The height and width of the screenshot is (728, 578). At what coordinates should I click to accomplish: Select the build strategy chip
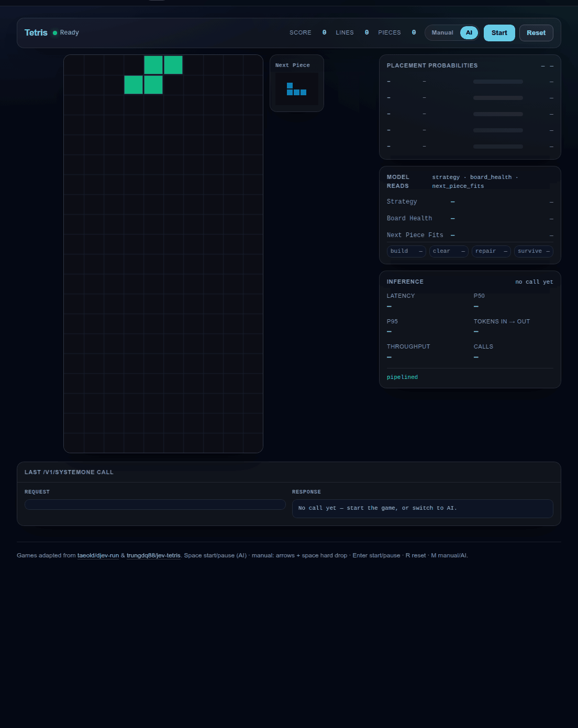click(406, 251)
